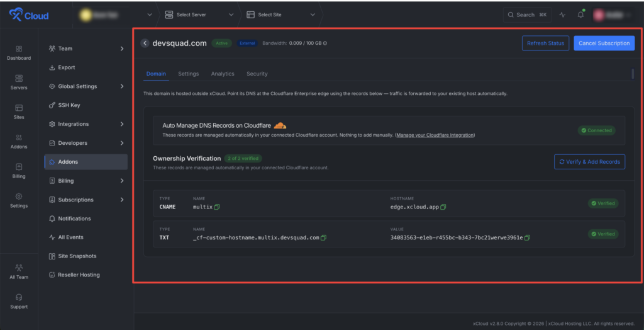Open the Select Server dropdown

point(199,15)
